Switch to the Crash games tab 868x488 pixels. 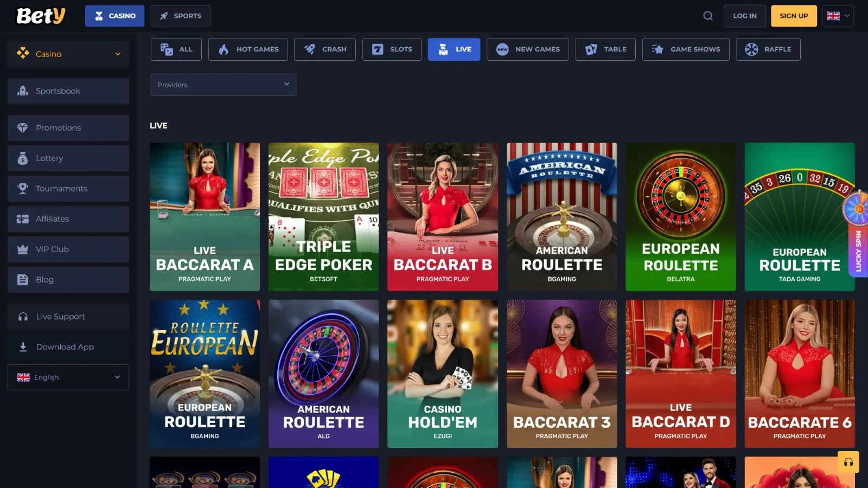[325, 49]
